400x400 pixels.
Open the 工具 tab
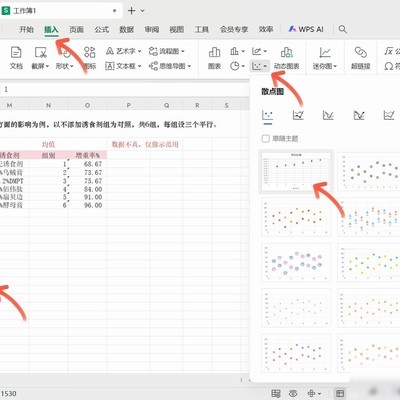click(x=202, y=29)
